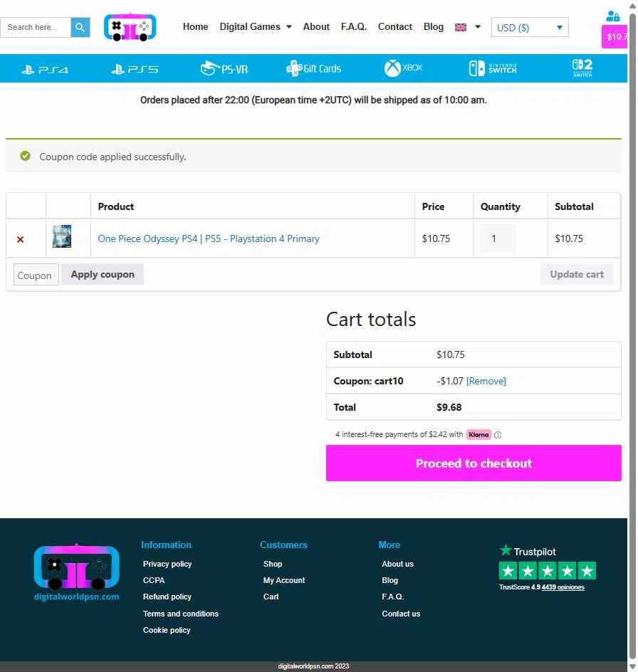Open One Piece Odyssey PS4 | PS5 product link
638x672 pixels.
209,238
